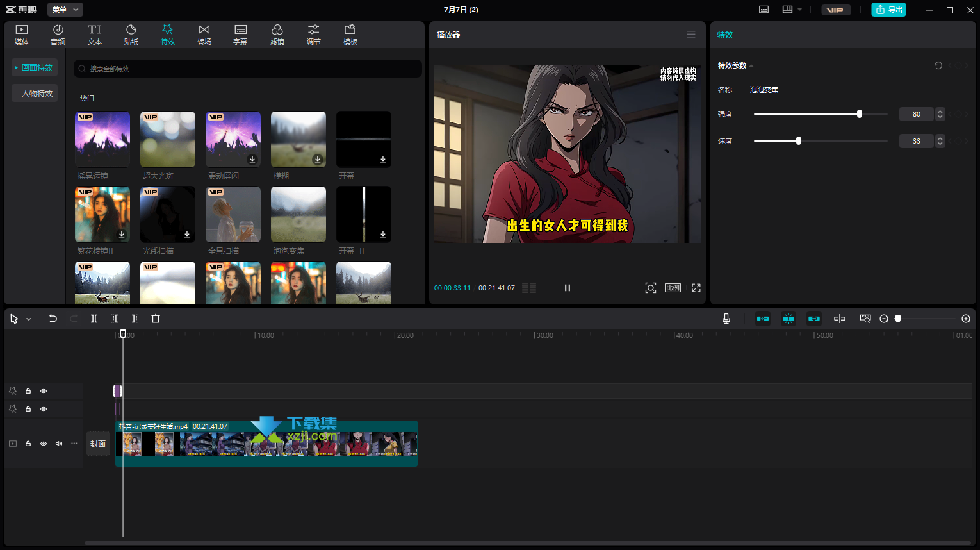
Task: Open the 媒体 media tab
Action: click(x=22, y=35)
